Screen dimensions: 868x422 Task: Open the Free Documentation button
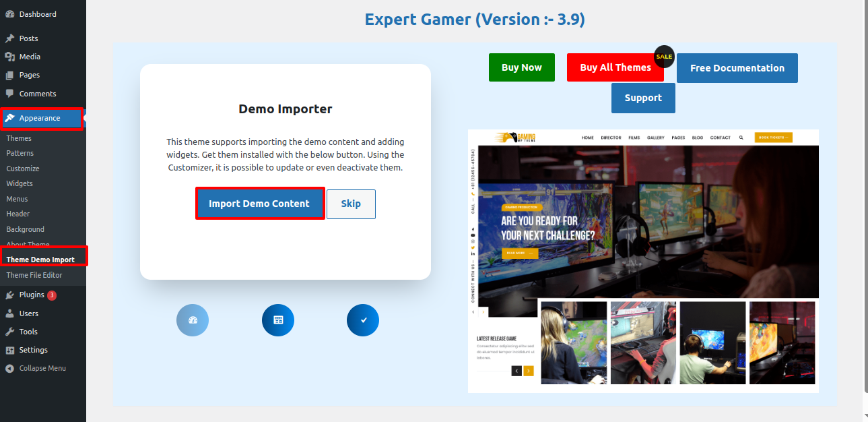click(x=737, y=68)
